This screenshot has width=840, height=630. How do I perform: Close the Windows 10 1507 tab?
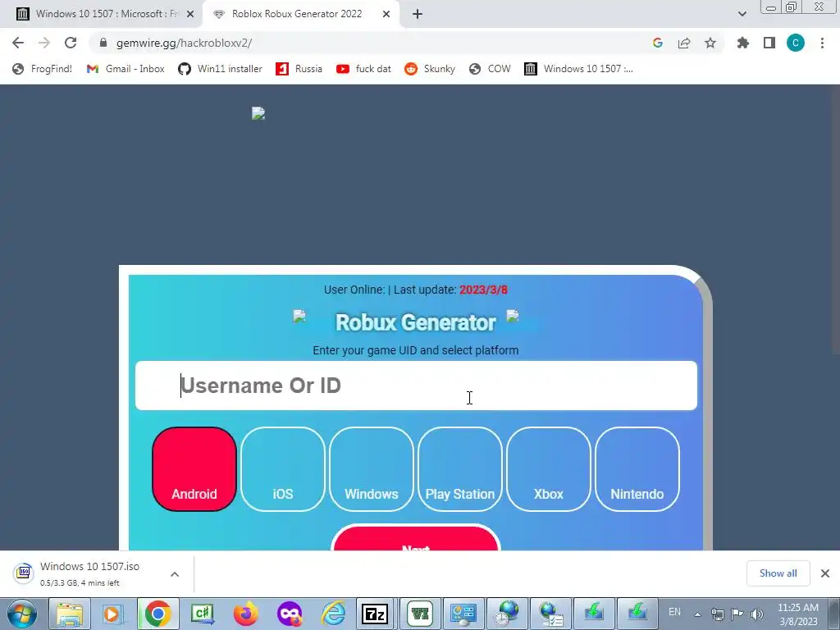(x=190, y=14)
